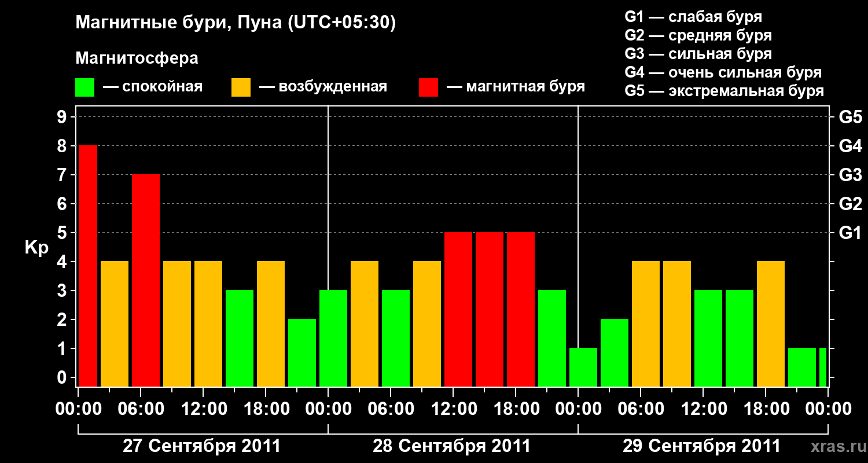The width and height of the screenshot is (868, 463).
Task: Click the red Kp 5 bar at 12:00 on 28 September
Action: 458,309
